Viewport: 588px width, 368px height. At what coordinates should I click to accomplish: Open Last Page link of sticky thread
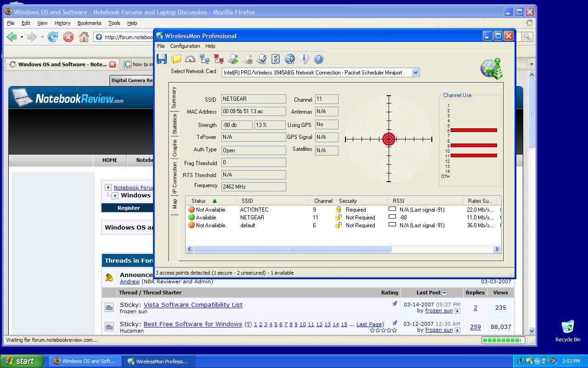point(369,324)
